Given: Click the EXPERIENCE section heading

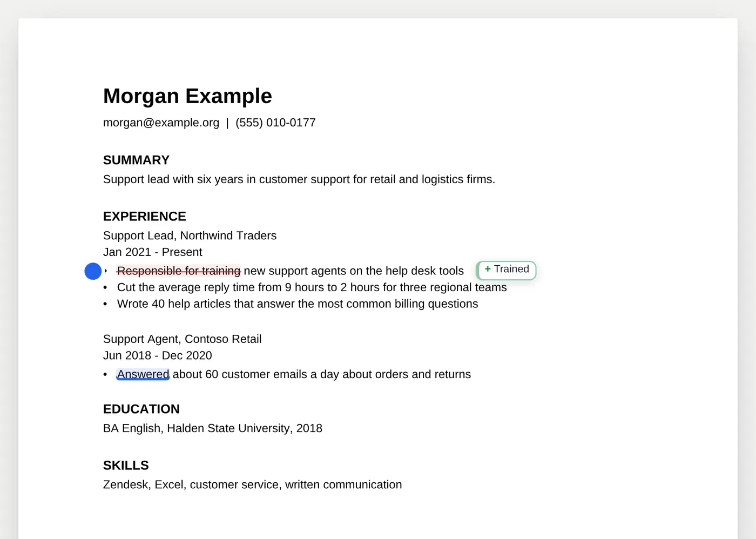Looking at the screenshot, I should pos(144,216).
